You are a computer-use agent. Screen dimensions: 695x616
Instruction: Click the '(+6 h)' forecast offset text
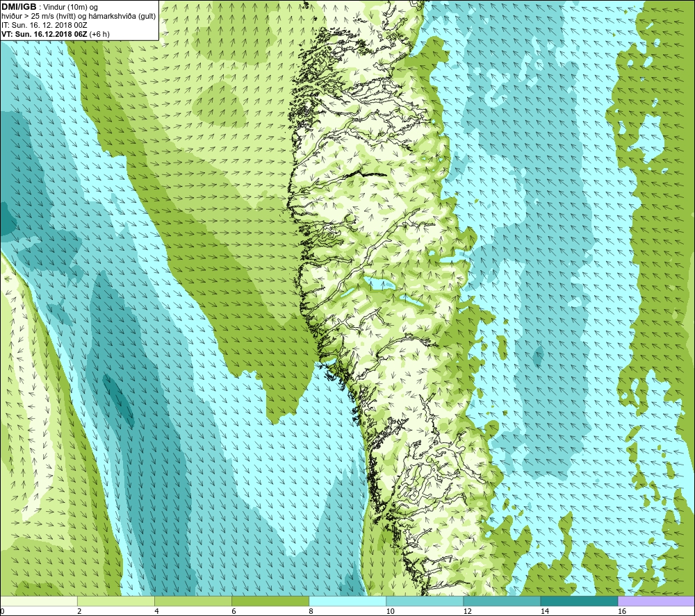(x=99, y=34)
